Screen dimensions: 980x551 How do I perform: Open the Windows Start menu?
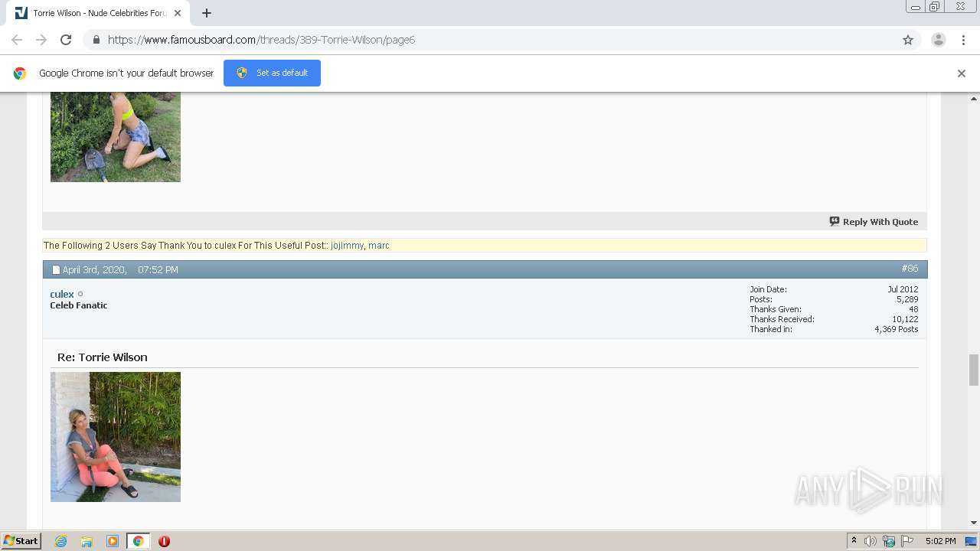point(21,541)
